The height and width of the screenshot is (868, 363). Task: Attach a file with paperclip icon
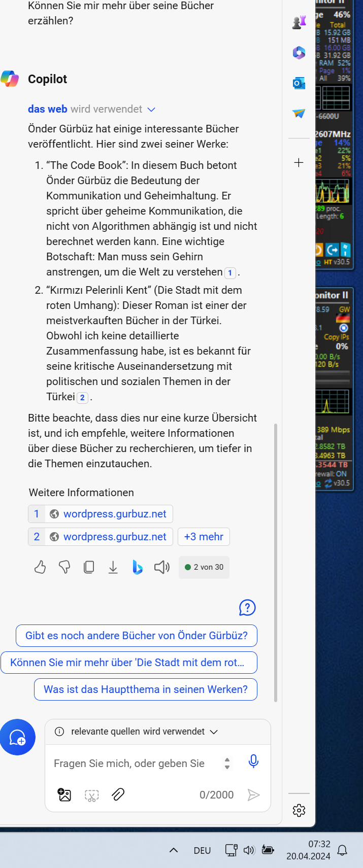click(118, 794)
